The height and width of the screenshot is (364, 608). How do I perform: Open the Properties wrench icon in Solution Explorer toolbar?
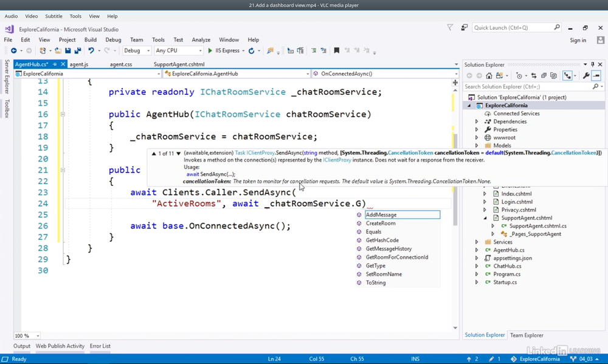pyautogui.click(x=586, y=76)
